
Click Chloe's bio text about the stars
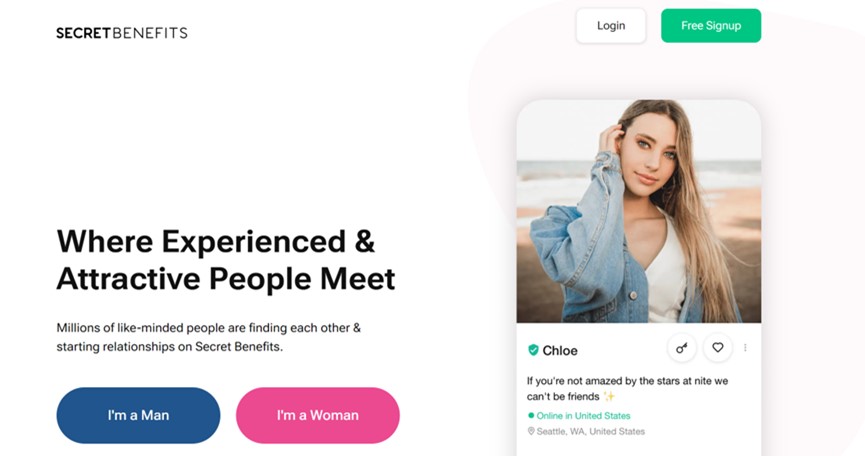pos(627,389)
